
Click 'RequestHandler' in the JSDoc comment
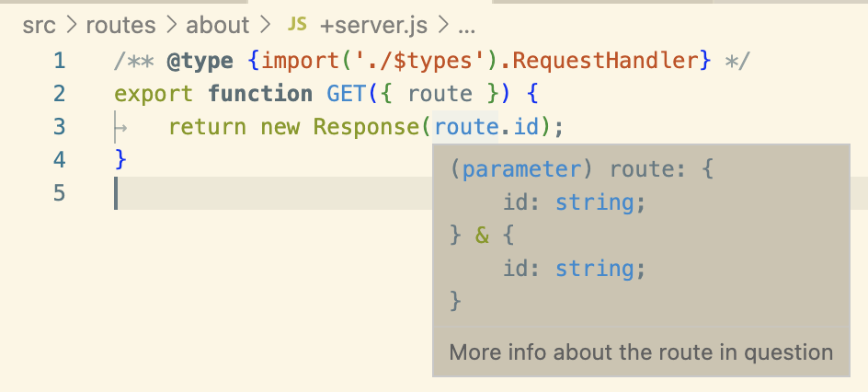coord(605,61)
